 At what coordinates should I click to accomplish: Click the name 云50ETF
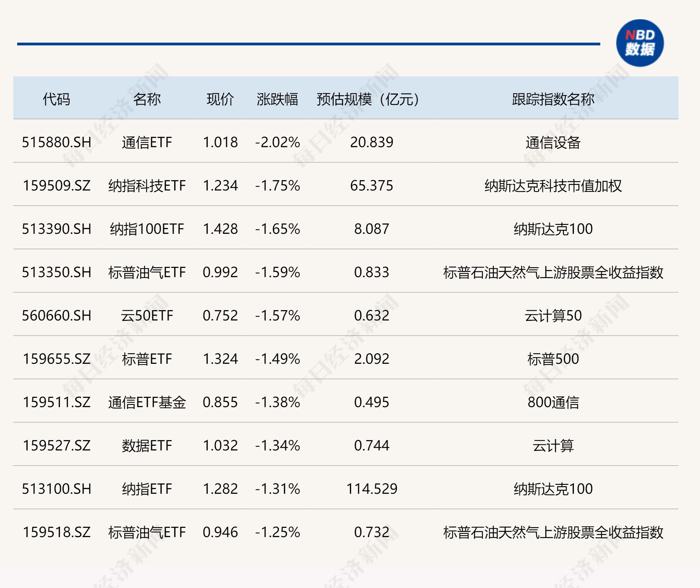click(x=147, y=316)
